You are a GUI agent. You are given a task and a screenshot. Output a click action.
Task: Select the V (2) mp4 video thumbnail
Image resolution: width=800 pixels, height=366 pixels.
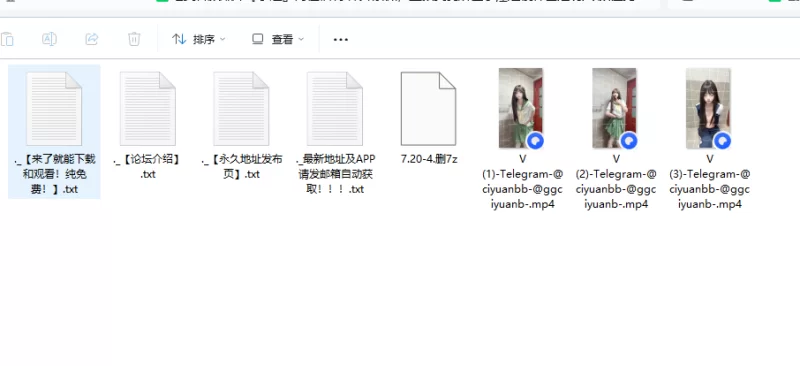(x=615, y=108)
